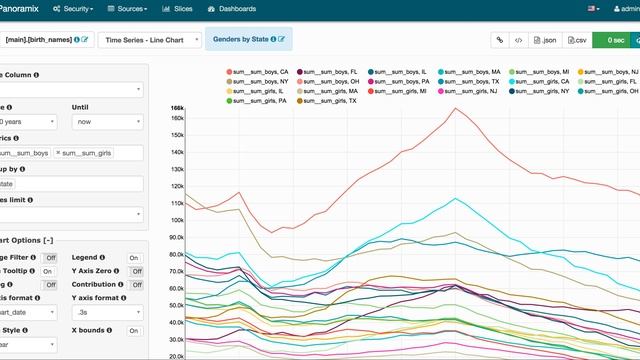Copy the slice permalink with the link icon
Screen dimensions: 640x360
pyautogui.click(x=500, y=40)
